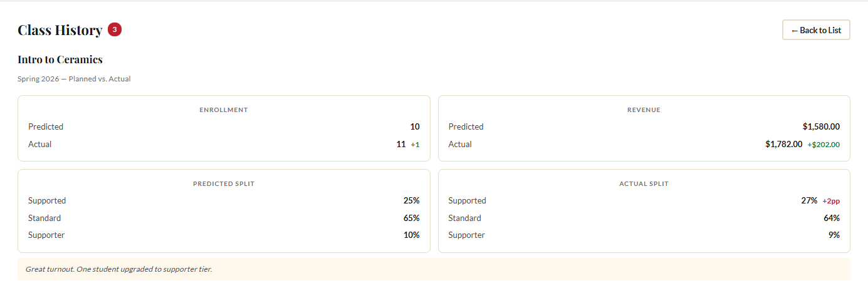
Task: Click the Predicted Split card header
Action: [224, 184]
